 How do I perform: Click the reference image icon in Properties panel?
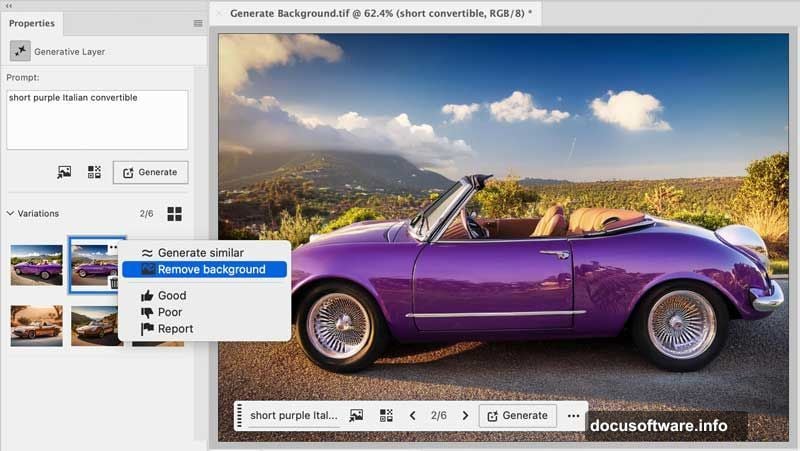[x=64, y=172]
